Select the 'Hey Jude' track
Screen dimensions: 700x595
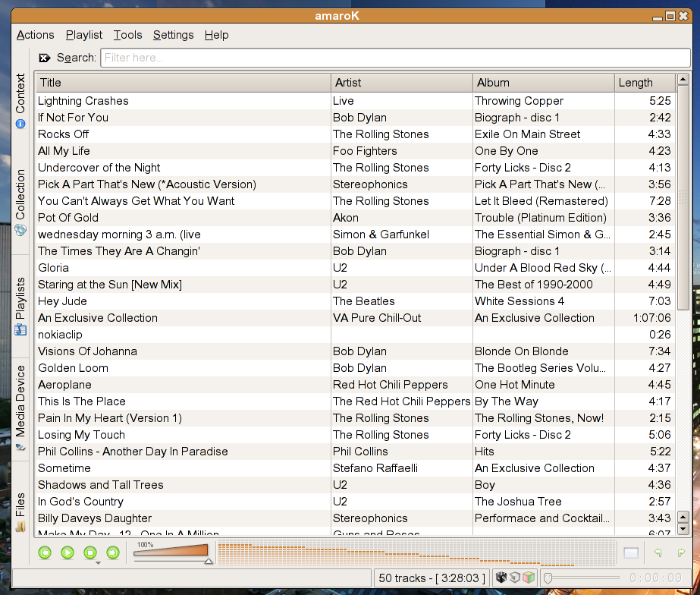pyautogui.click(x=356, y=301)
